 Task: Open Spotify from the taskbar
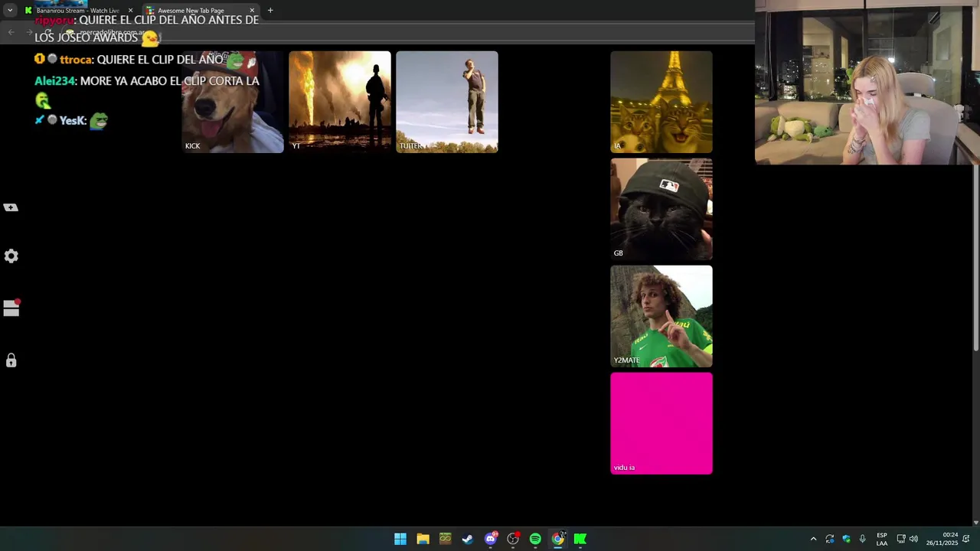(x=535, y=539)
